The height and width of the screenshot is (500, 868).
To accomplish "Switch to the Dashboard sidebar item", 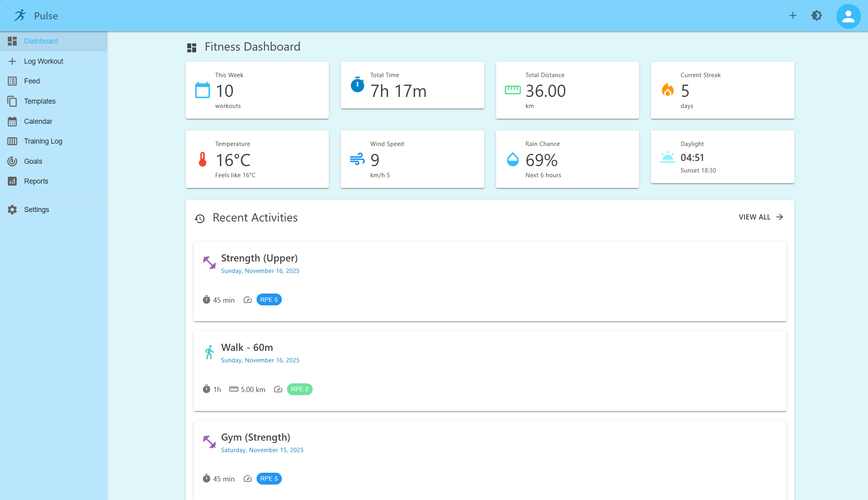I will [x=41, y=41].
